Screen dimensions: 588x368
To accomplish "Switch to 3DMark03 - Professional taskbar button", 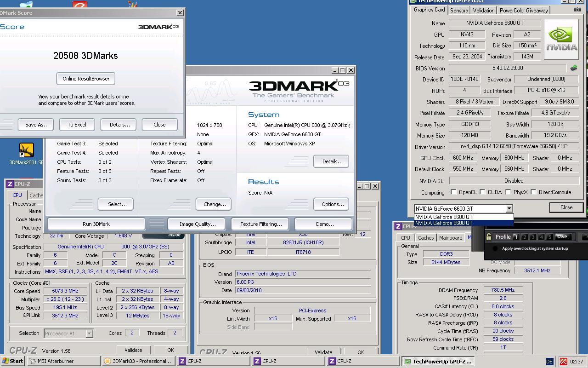I will (138, 361).
